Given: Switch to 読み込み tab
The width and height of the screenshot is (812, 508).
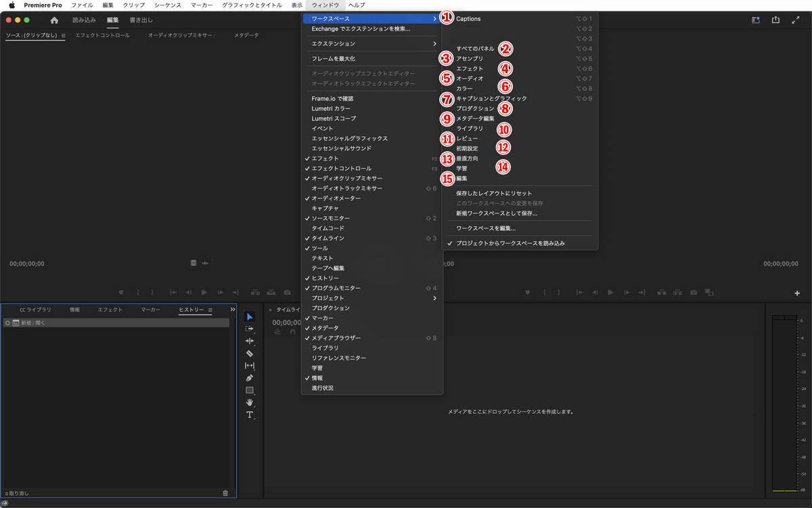Looking at the screenshot, I should point(84,20).
